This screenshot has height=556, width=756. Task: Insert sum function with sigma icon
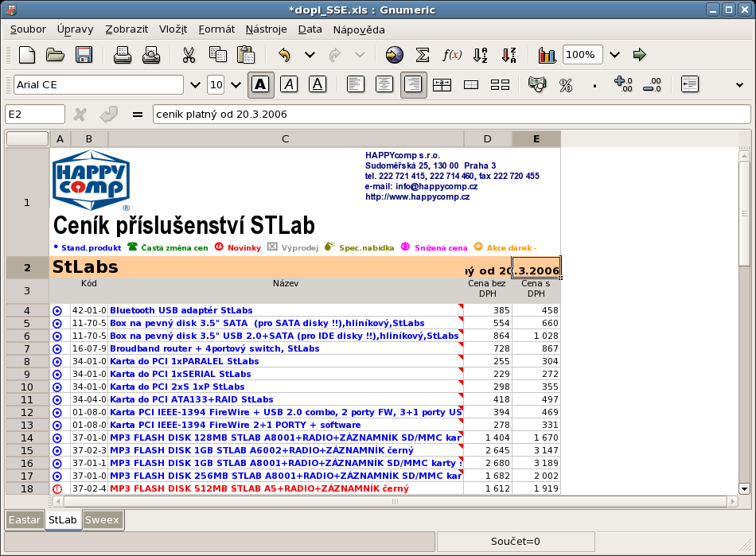pos(423,55)
